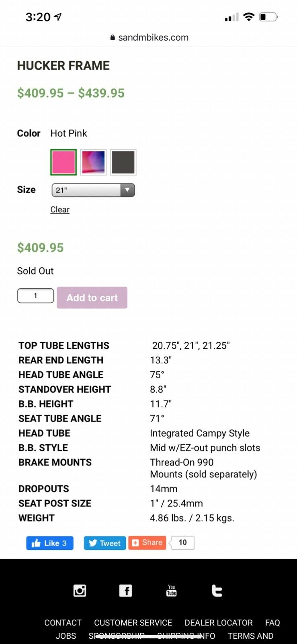Viewport: 297px width, 644px height.
Task: Click the share count bubble showing 10
Action: (x=183, y=543)
